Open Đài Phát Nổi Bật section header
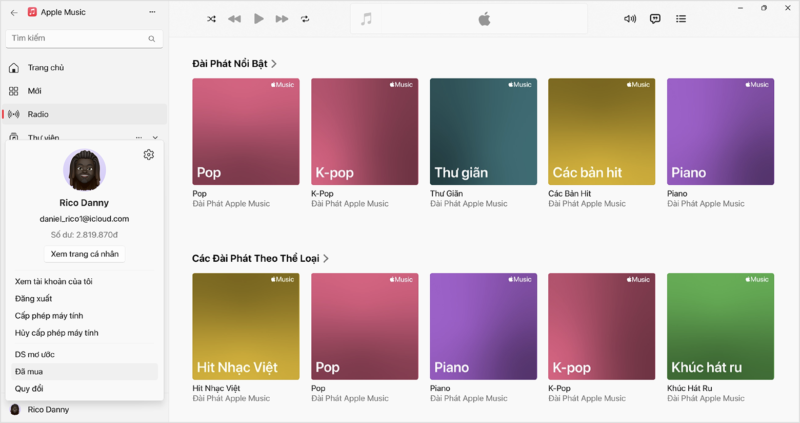Image resolution: width=800 pixels, height=423 pixels. (x=234, y=64)
